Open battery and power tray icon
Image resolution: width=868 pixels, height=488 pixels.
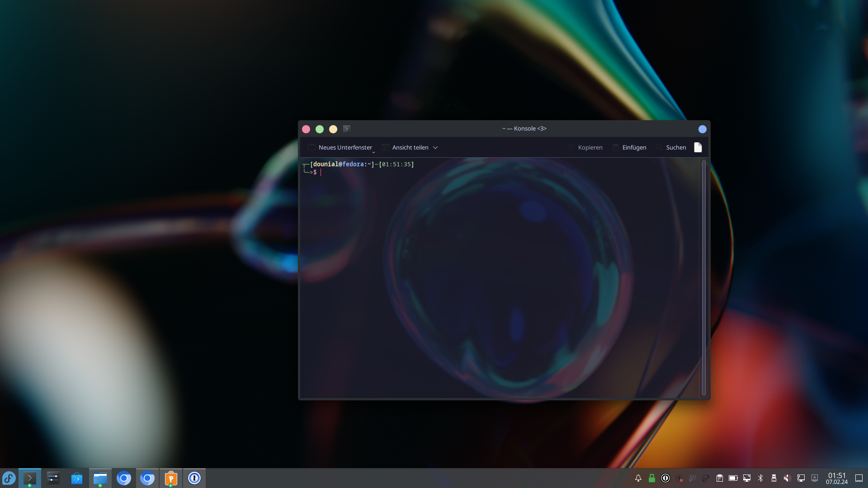pos(733,478)
